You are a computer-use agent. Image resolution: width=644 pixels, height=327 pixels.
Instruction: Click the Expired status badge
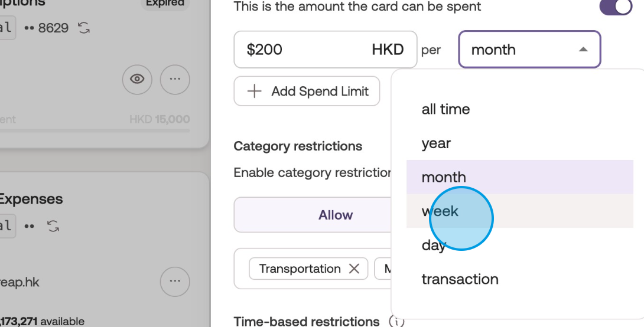coord(165,3)
